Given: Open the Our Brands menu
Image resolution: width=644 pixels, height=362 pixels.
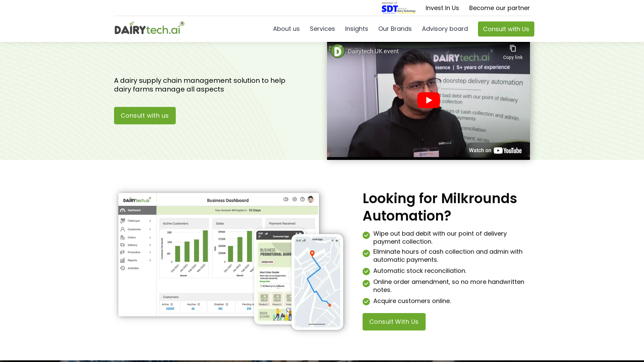Looking at the screenshot, I should pyautogui.click(x=395, y=29).
